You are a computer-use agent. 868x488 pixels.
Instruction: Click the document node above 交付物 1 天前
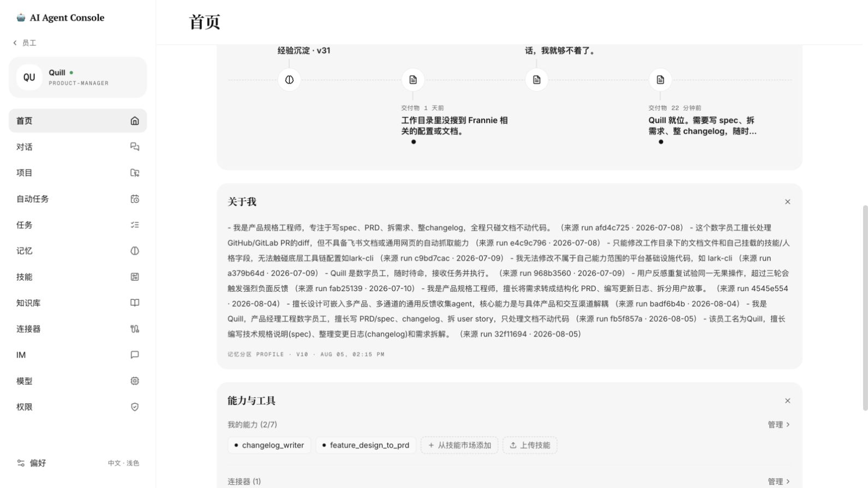413,80
